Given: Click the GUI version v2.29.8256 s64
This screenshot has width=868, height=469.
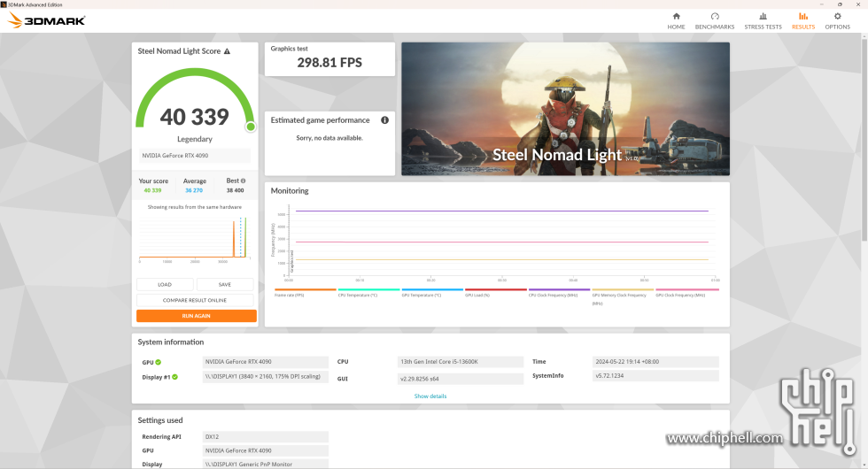Looking at the screenshot, I should pyautogui.click(x=461, y=379).
